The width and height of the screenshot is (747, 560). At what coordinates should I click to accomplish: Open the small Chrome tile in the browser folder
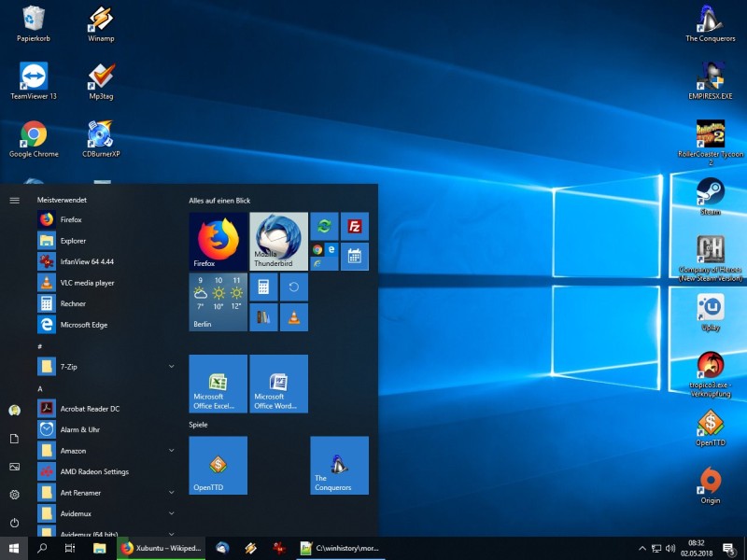[317, 249]
